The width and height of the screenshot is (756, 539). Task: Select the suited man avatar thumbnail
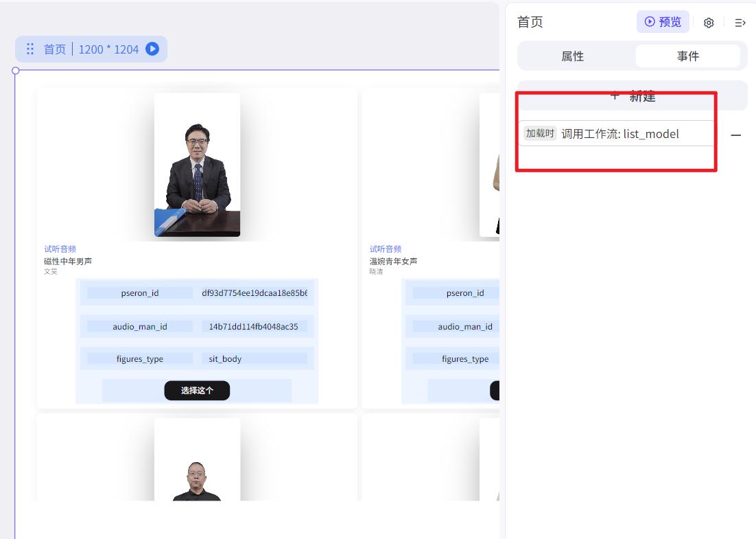point(197,165)
